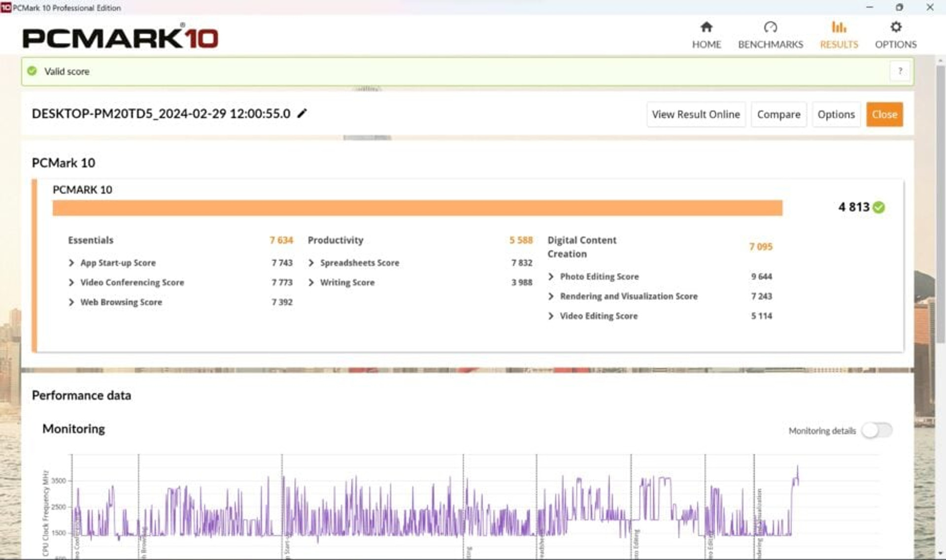This screenshot has height=560, width=946.
Task: Edit the result name with pencil icon
Action: tap(302, 113)
